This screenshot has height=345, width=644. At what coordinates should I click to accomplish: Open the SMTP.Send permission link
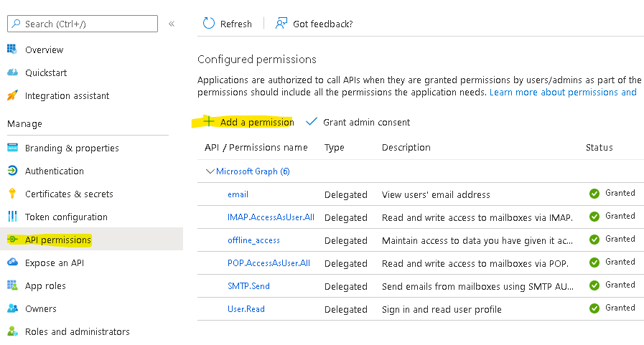[x=248, y=286]
